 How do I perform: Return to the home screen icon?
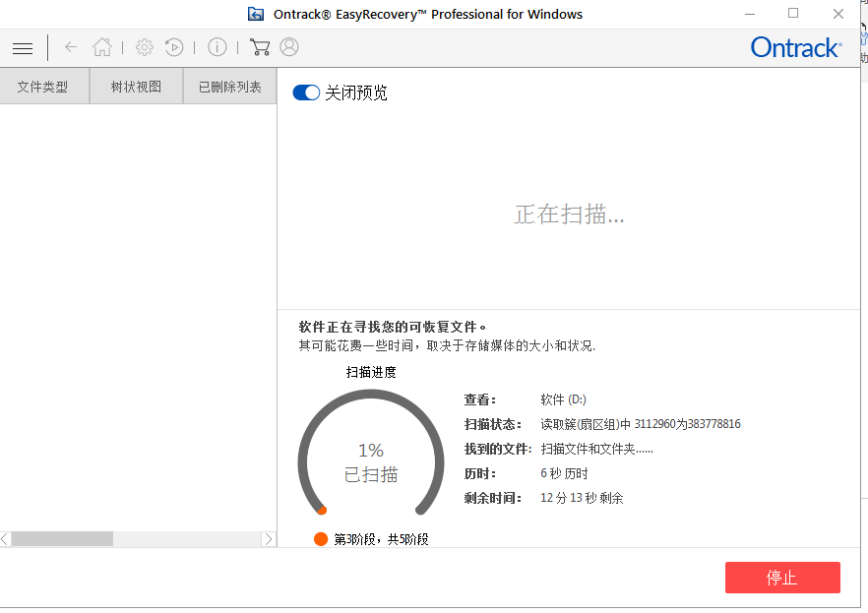click(x=102, y=47)
